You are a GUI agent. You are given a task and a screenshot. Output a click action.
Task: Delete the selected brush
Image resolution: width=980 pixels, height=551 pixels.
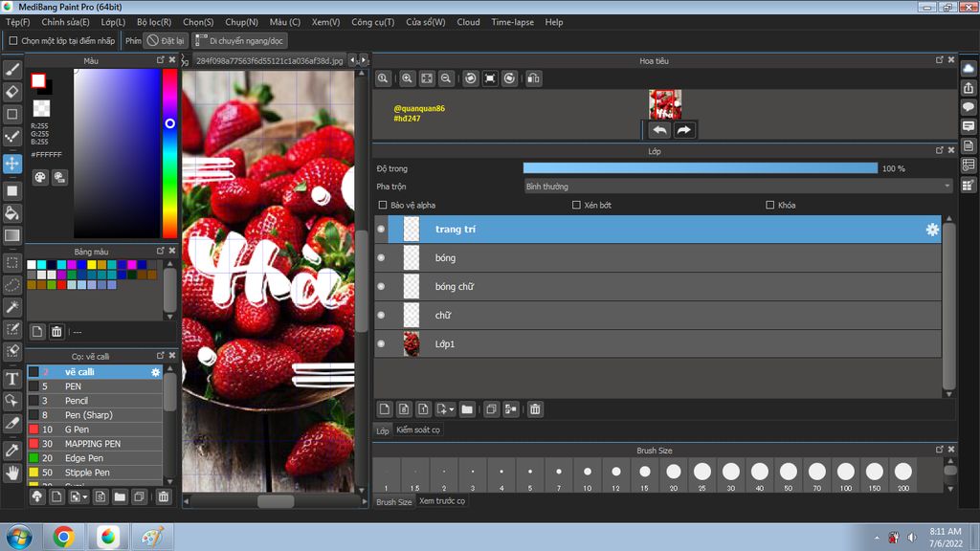tap(163, 496)
